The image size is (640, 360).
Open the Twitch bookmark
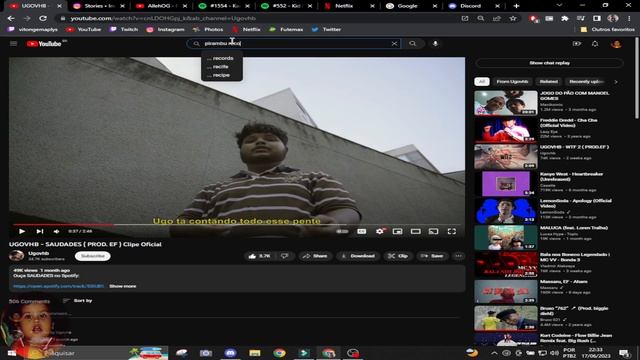click(x=124, y=29)
